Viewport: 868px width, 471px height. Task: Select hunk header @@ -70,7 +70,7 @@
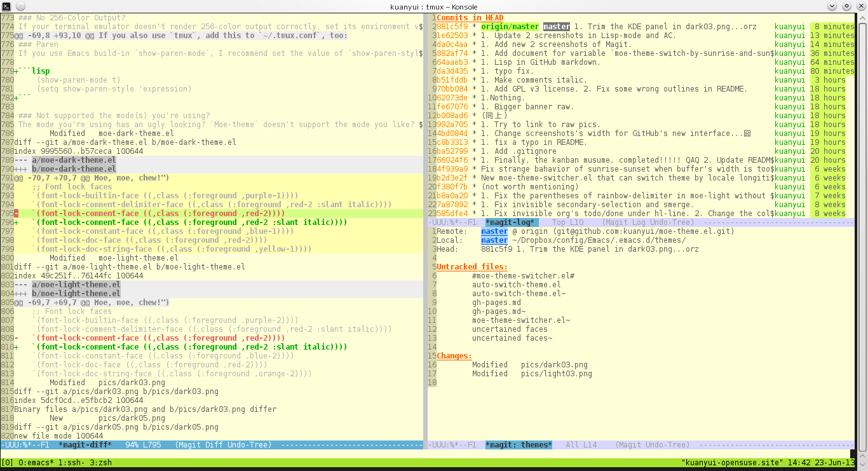(x=92, y=178)
